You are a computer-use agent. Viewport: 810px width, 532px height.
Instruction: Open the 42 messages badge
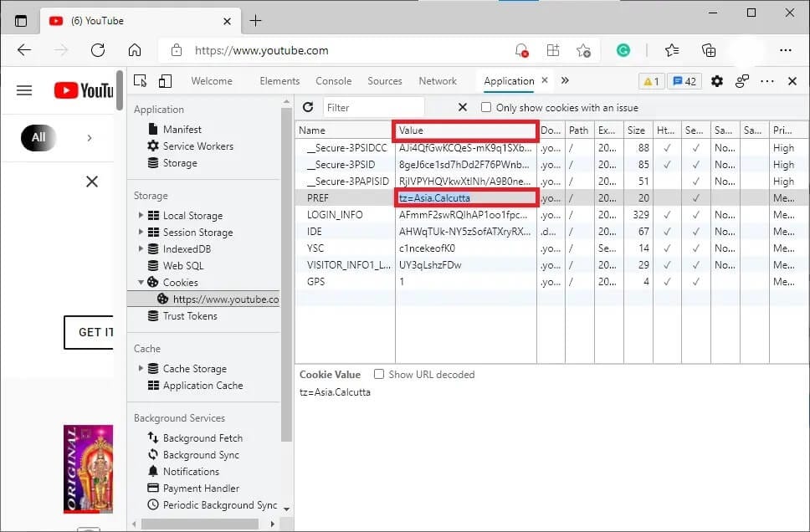click(x=684, y=81)
